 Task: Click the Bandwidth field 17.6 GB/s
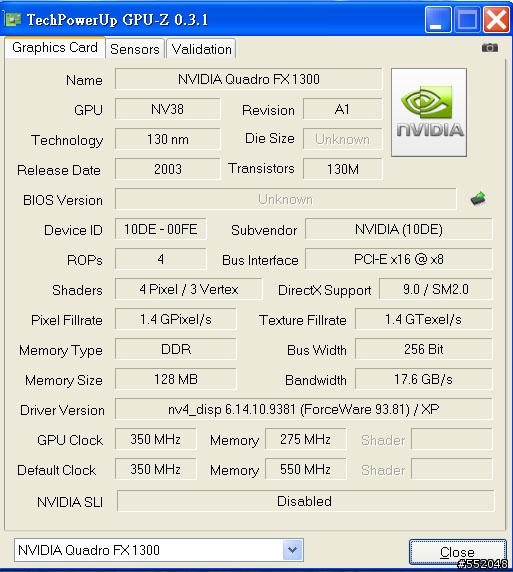tap(424, 379)
